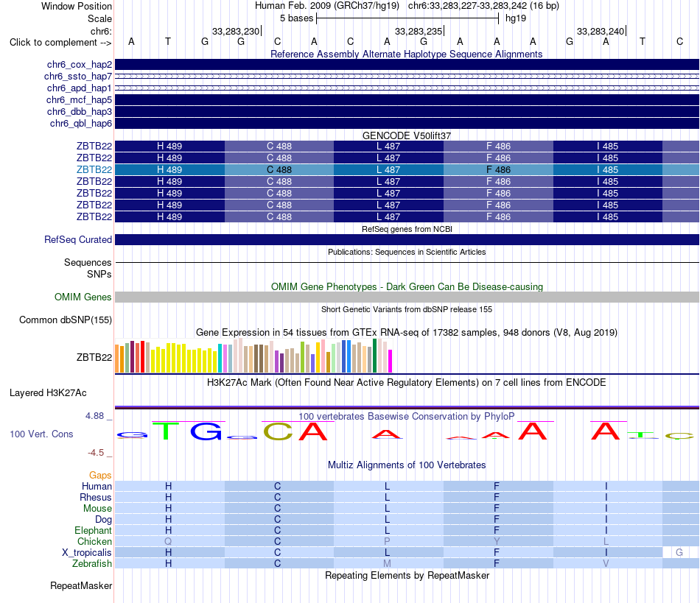Select the Human row in Multiz alignment
This screenshot has width=700, height=603.
(407, 486)
